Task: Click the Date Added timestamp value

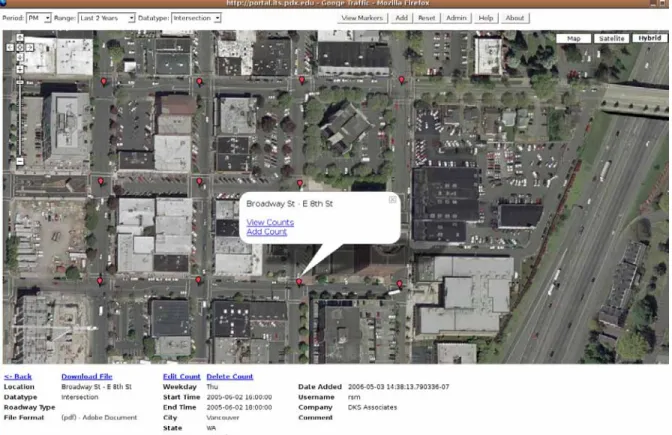Action: 399,387
